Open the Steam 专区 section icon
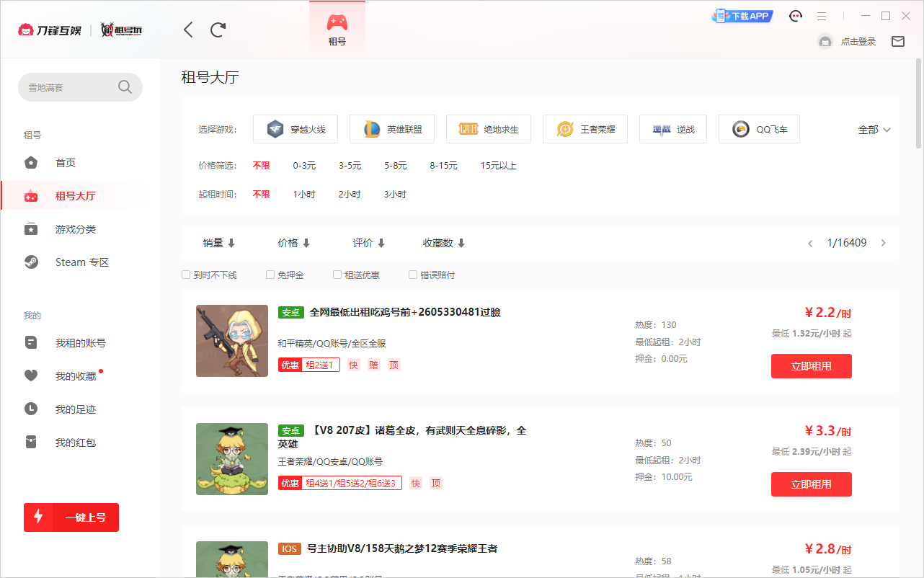 coord(31,262)
